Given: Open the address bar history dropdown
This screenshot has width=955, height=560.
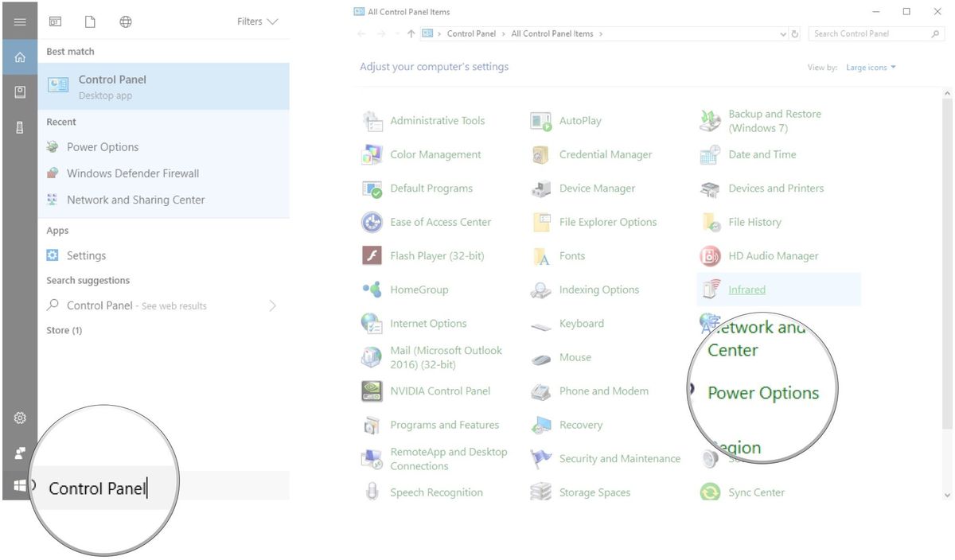Looking at the screenshot, I should pyautogui.click(x=782, y=33).
